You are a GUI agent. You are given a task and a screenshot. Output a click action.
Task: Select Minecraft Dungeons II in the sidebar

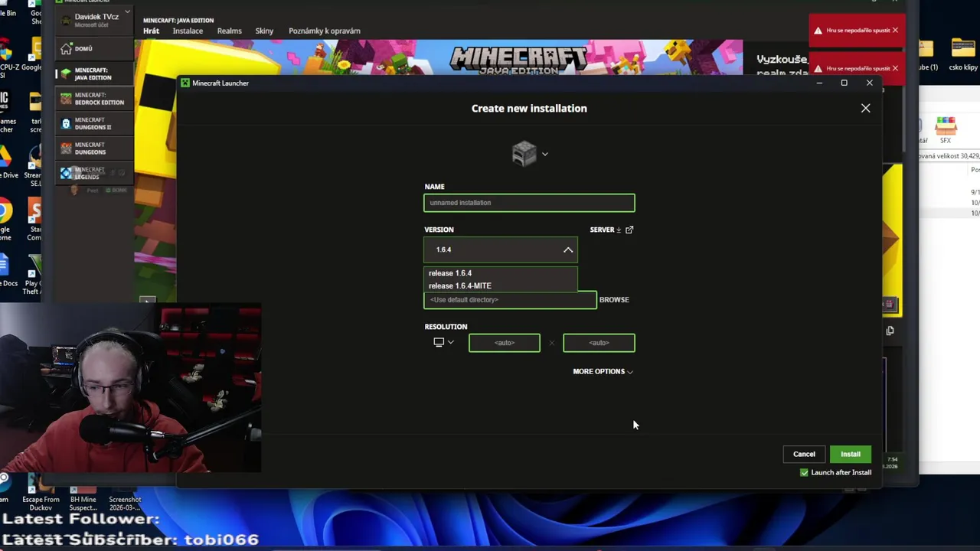click(x=95, y=123)
